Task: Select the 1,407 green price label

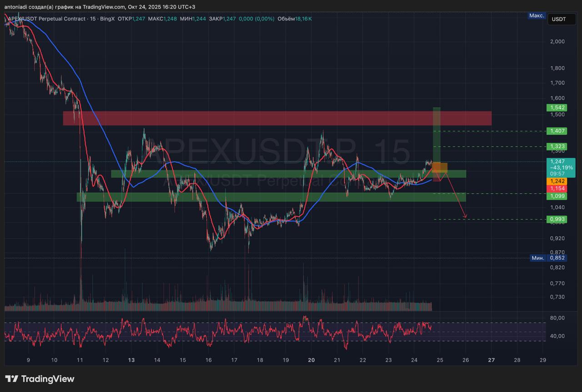Action: point(557,131)
